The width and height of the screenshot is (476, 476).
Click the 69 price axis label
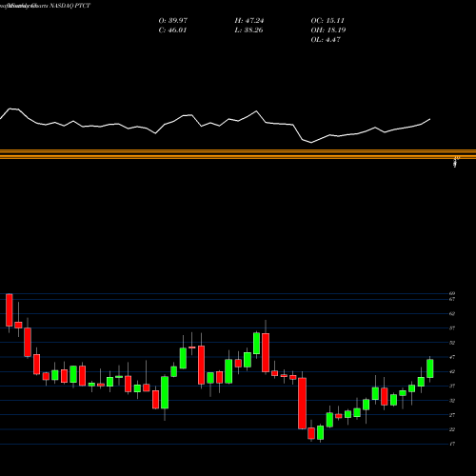(x=452, y=293)
